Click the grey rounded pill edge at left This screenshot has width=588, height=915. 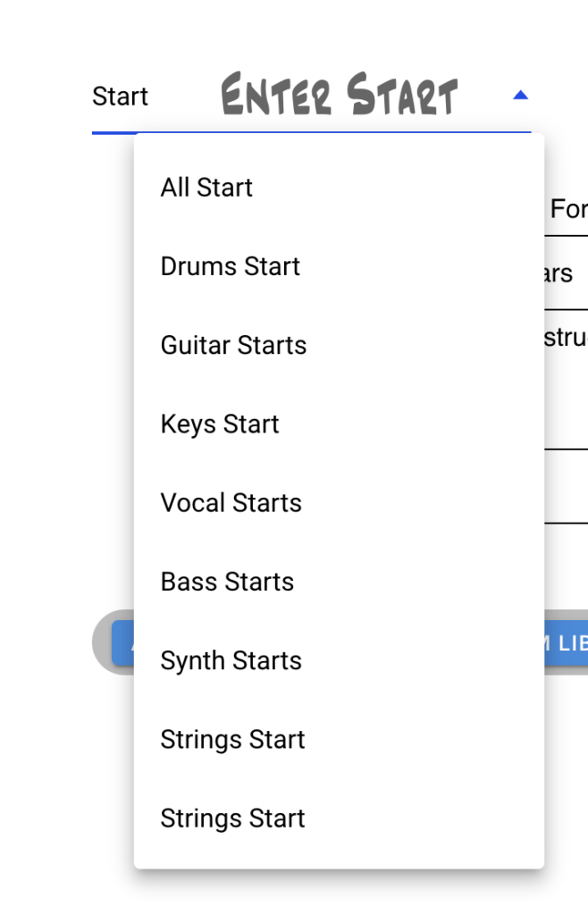[102, 642]
